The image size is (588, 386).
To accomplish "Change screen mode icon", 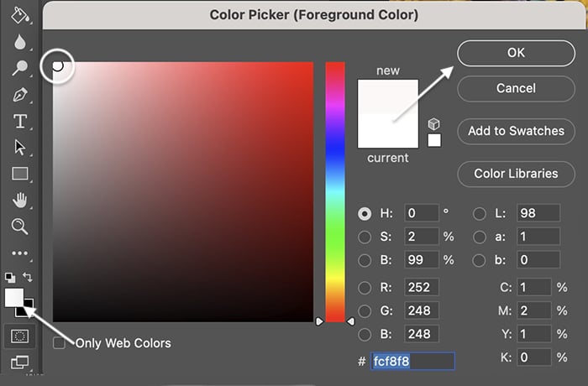I will (19, 362).
